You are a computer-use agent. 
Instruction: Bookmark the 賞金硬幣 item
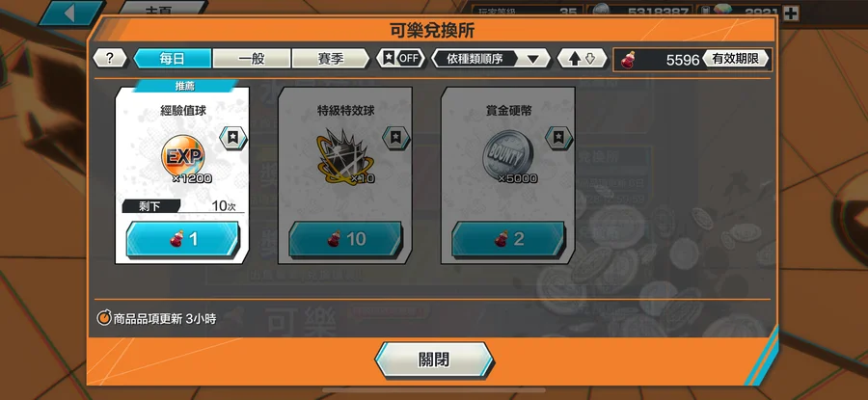[x=559, y=138]
